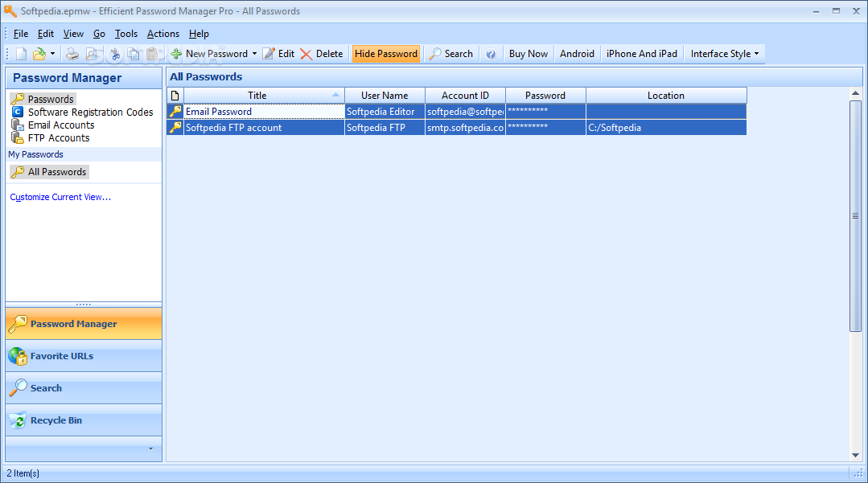Open the New Password dropdown arrow

(x=255, y=54)
